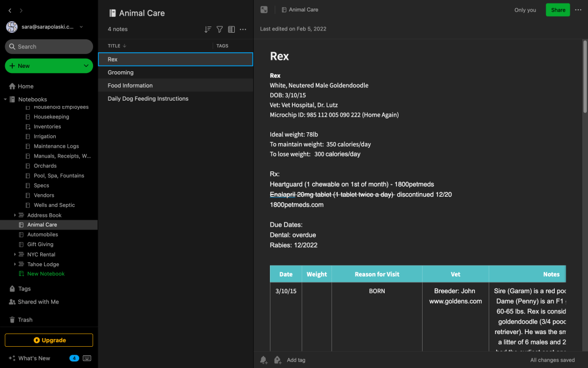Image resolution: width=588 pixels, height=368 pixels.
Task: Open keyboard shortcuts icon in sidebar
Action: [87, 358]
